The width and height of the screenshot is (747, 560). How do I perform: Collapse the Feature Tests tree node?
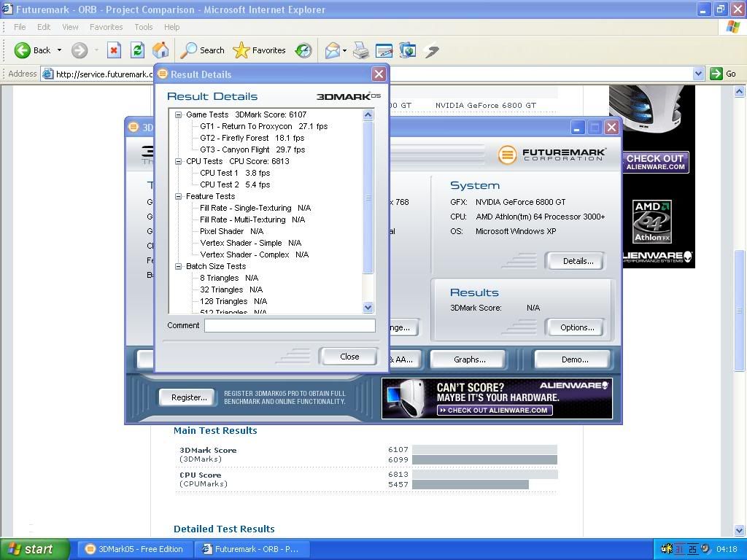pos(179,196)
